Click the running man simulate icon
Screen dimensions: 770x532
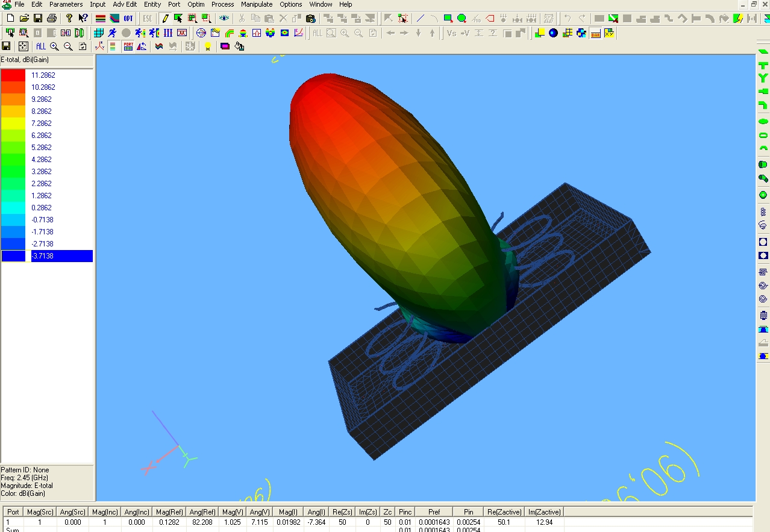pos(112,33)
